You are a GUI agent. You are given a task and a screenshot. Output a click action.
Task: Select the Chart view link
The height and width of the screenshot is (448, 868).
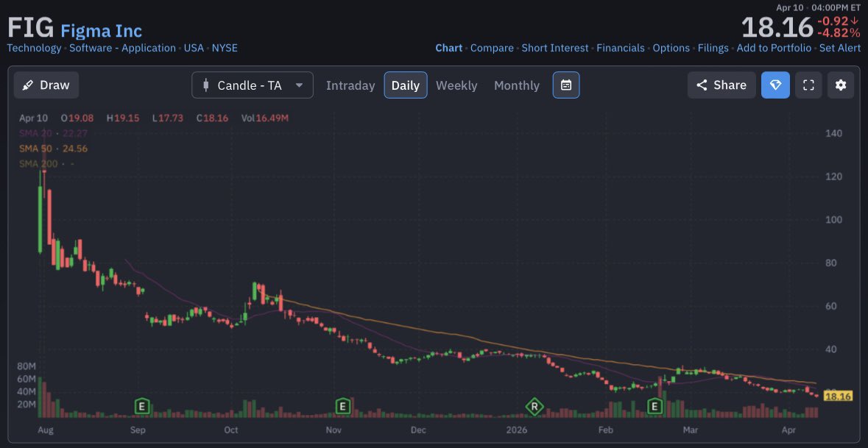tap(449, 48)
